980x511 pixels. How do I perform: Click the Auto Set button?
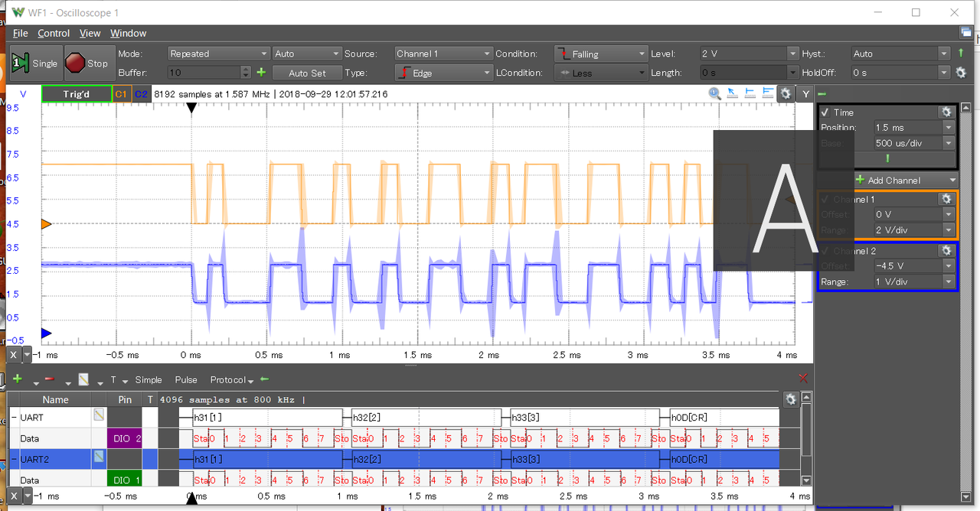pos(307,73)
